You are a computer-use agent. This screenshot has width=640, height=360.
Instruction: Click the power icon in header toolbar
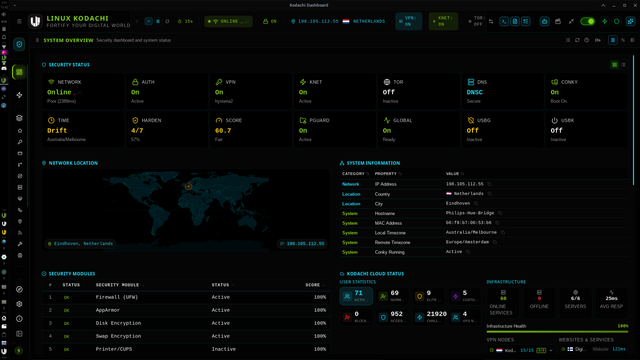point(544,21)
